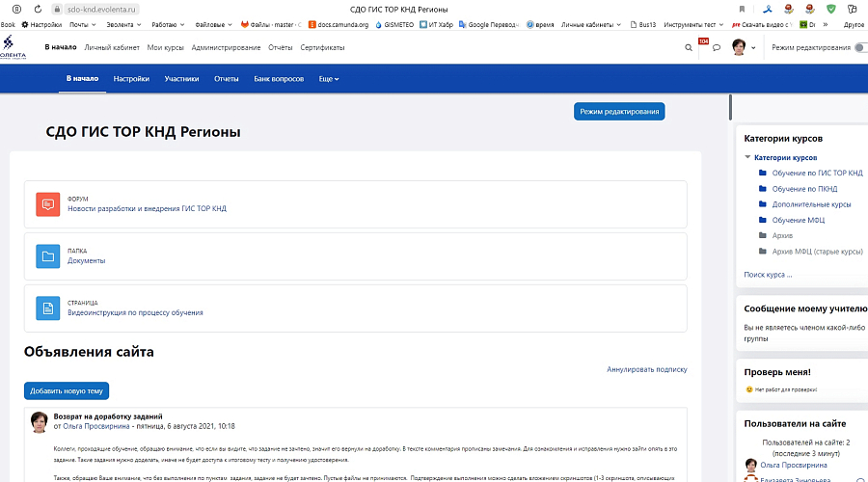The height and width of the screenshot is (482, 868).
Task: Open Мои курсы in top menu
Action: coord(165,47)
